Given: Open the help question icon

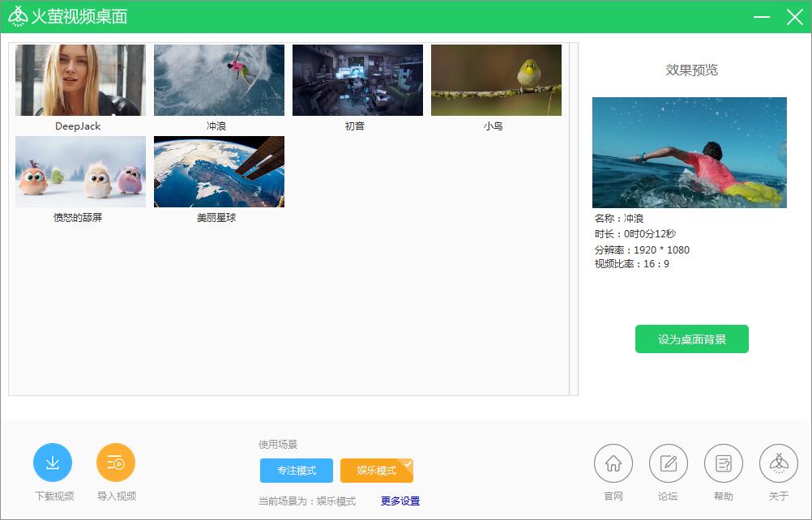Looking at the screenshot, I should pyautogui.click(x=724, y=463).
